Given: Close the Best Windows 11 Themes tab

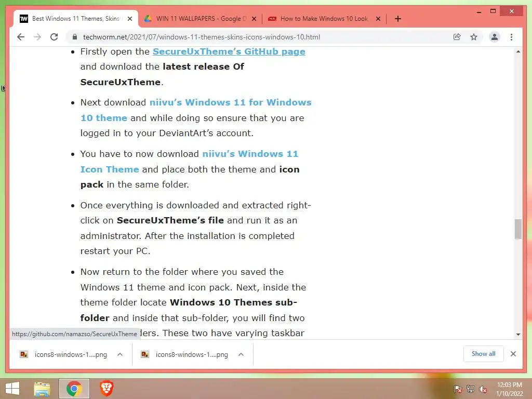Looking at the screenshot, I should coord(129,19).
